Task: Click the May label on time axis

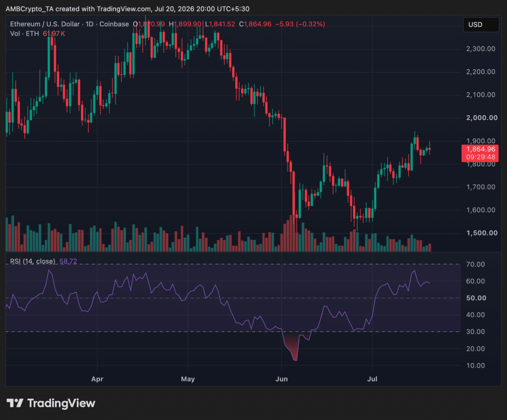Action: coord(188,379)
